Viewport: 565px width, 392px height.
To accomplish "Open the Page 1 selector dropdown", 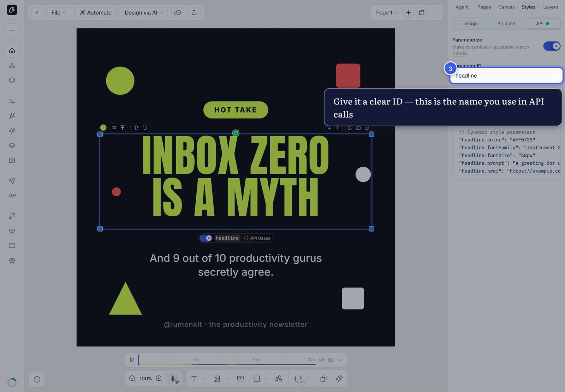I will (x=386, y=13).
